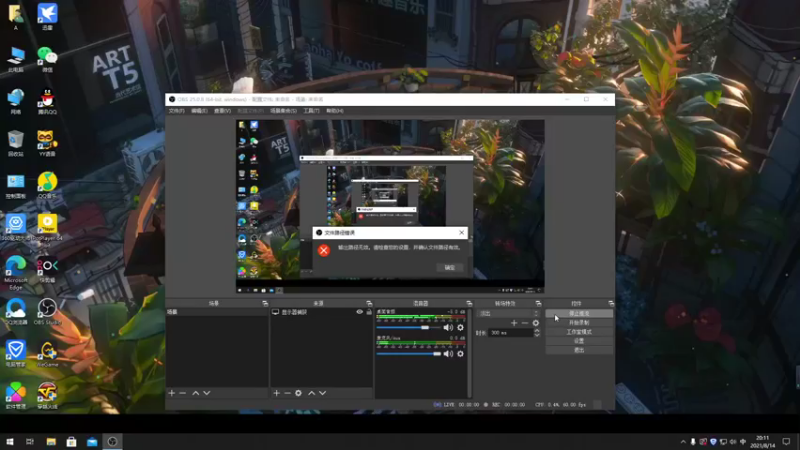Undock the 场景 panel with float icon

pos(265,304)
